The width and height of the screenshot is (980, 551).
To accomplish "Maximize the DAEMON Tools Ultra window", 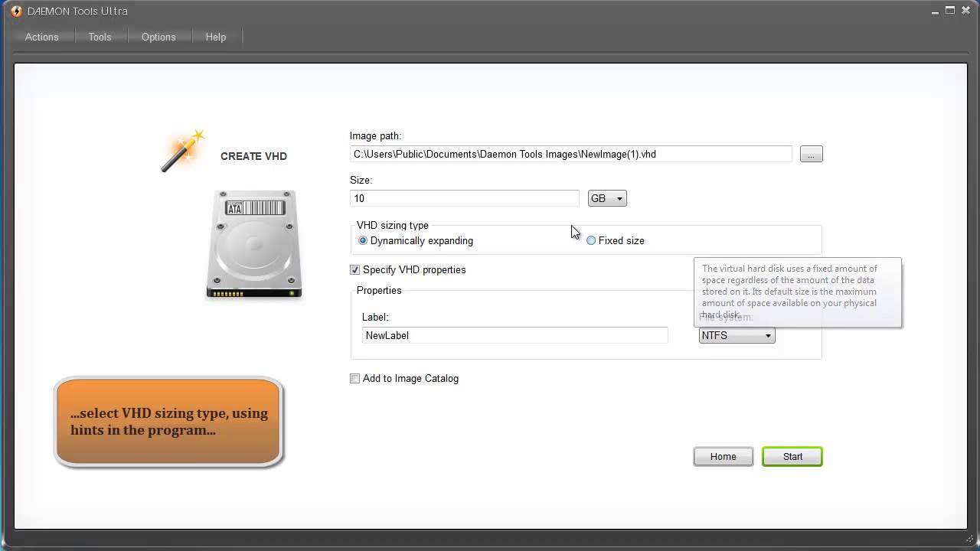I will pos(950,10).
